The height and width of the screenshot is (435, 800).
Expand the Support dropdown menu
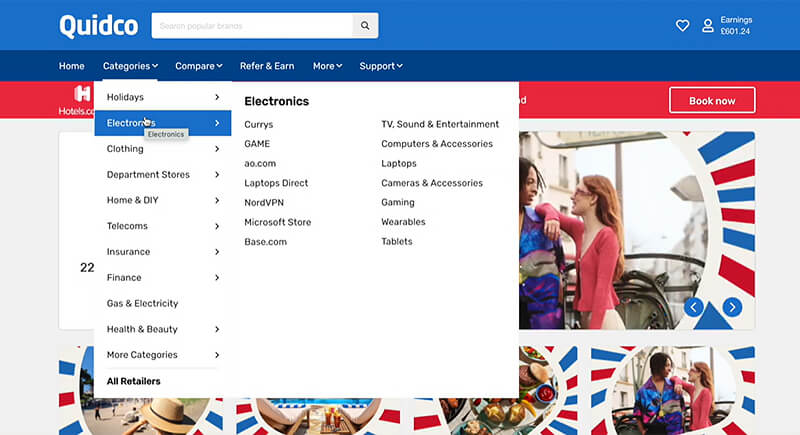[x=381, y=66]
